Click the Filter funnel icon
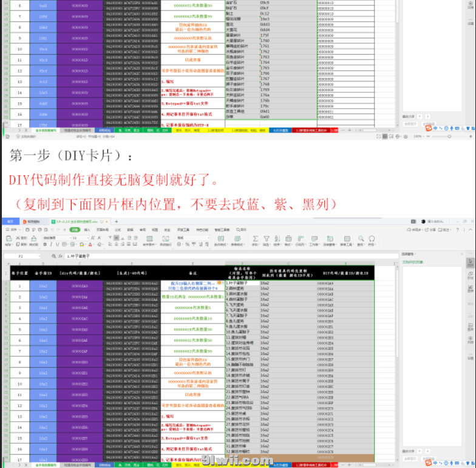The image size is (476, 468). [267, 238]
